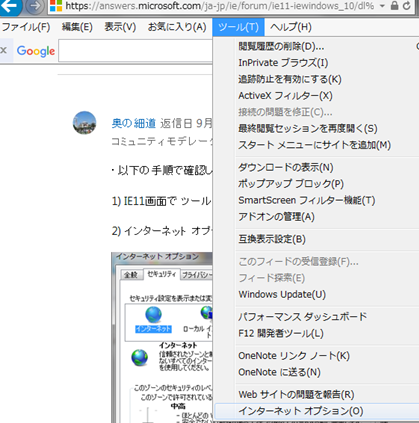The height and width of the screenshot is (423, 419).
Task: Open the ファイル(F) menu
Action: pyautogui.click(x=26, y=27)
